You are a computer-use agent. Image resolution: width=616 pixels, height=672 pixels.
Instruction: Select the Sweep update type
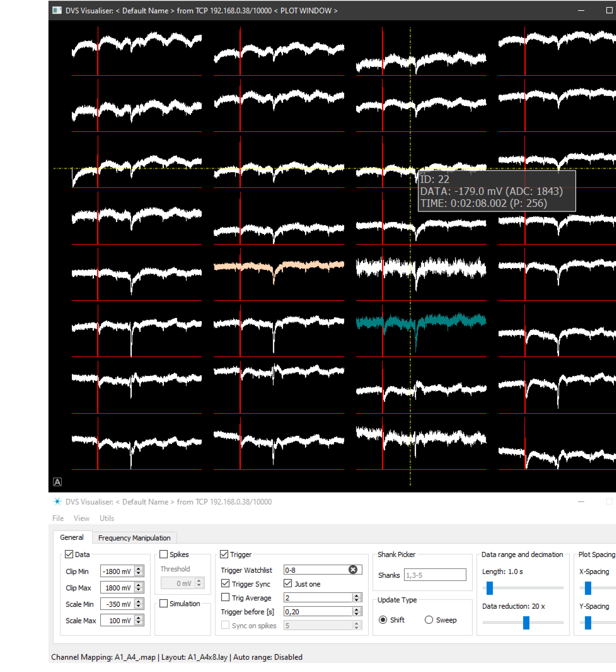coord(429,620)
